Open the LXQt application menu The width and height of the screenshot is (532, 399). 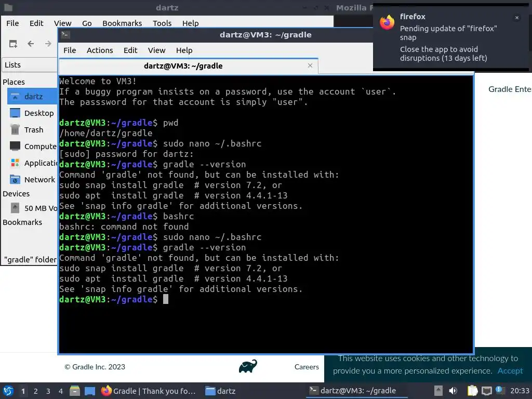pos(8,391)
